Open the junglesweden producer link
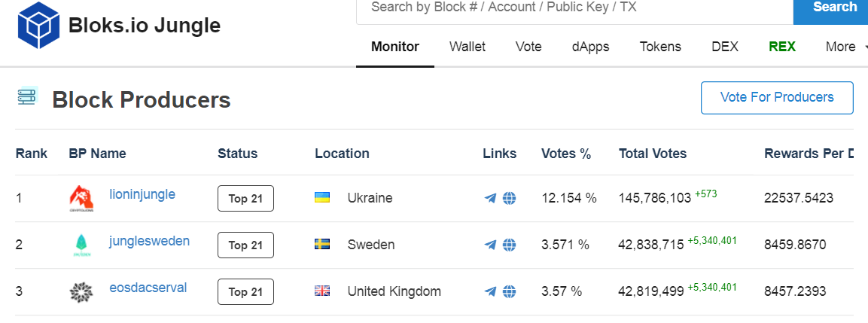The height and width of the screenshot is (323, 868). point(149,242)
